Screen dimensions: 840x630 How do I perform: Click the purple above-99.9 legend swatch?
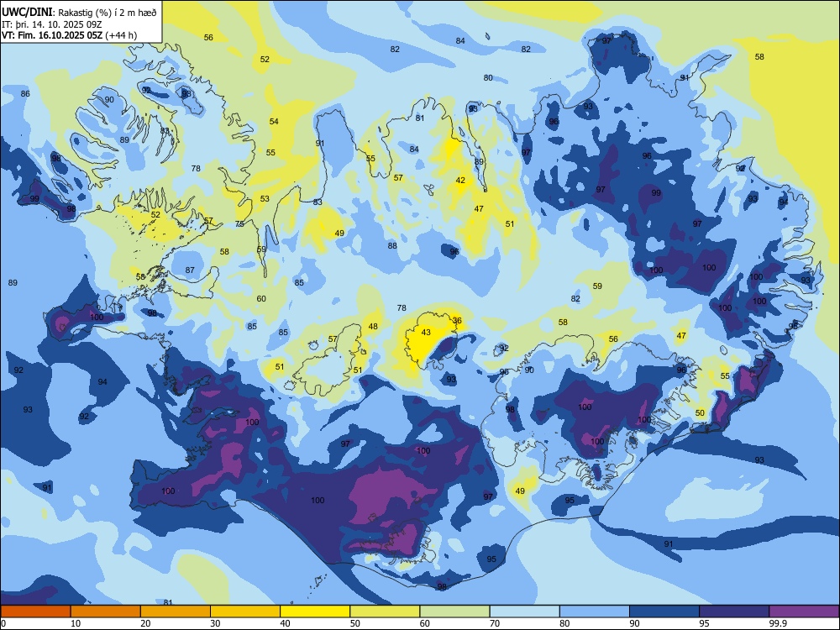tap(804, 612)
